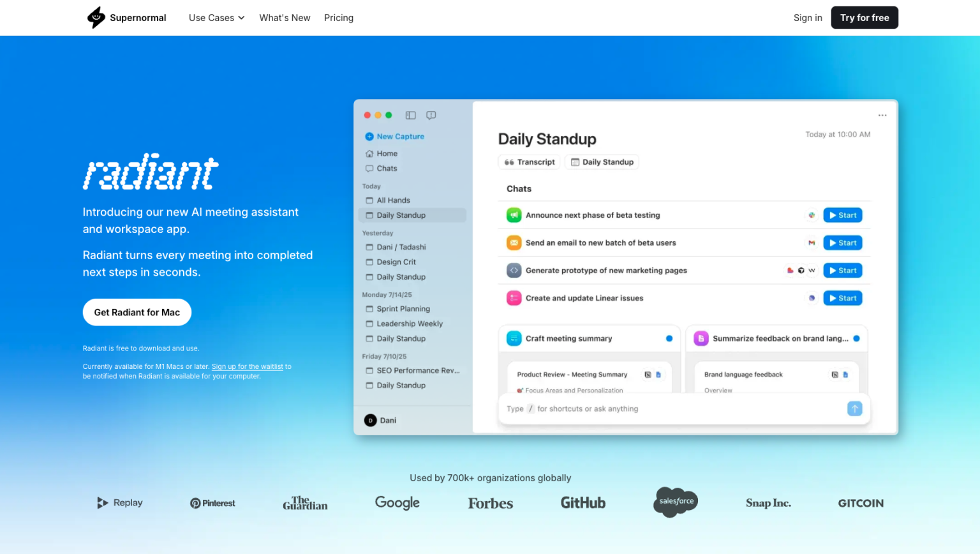This screenshot has width=980, height=554.
Task: Click the Gitcoin logo
Action: pyautogui.click(x=861, y=503)
